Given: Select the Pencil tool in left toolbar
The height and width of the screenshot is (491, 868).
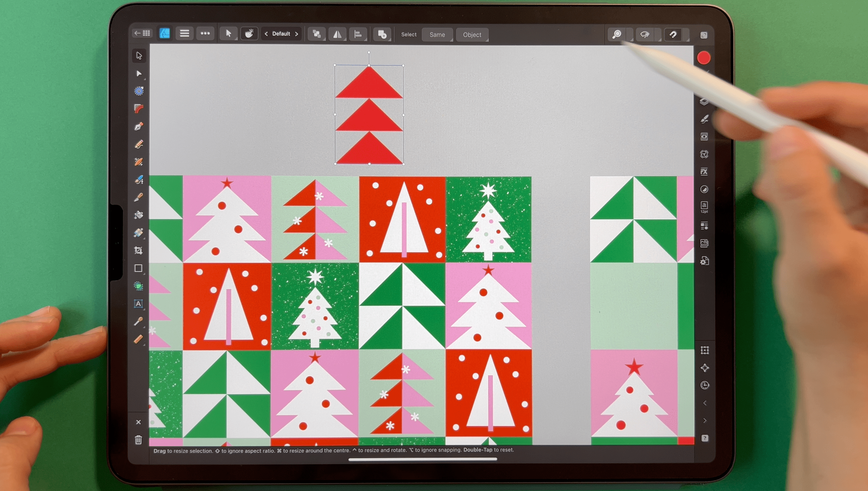Looking at the screenshot, I should pos(139,144).
